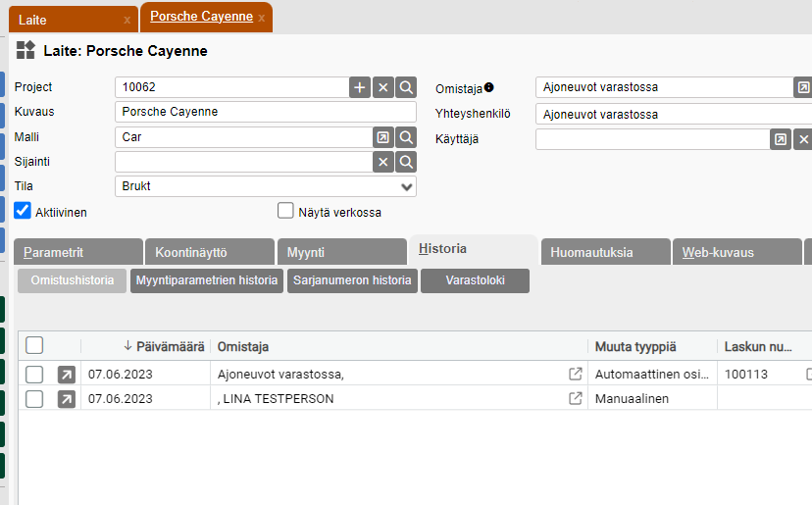Open the LINA TESTPERSON history row arrow icon

point(67,399)
